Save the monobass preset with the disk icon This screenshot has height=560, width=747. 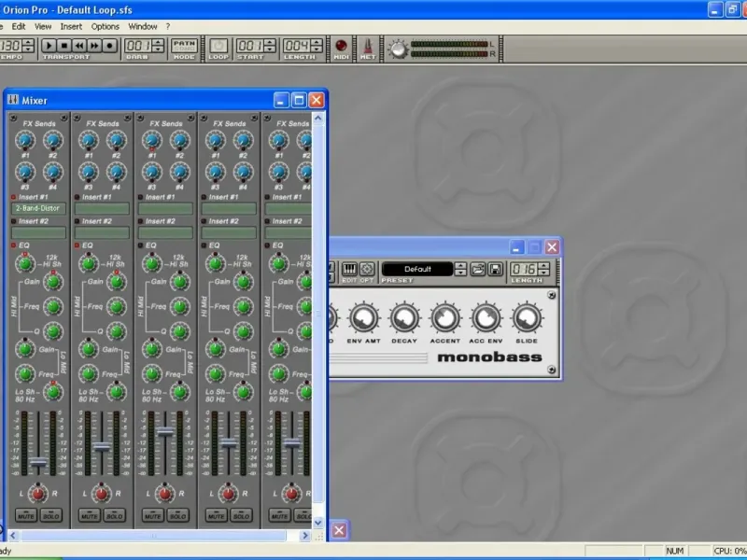click(494, 269)
